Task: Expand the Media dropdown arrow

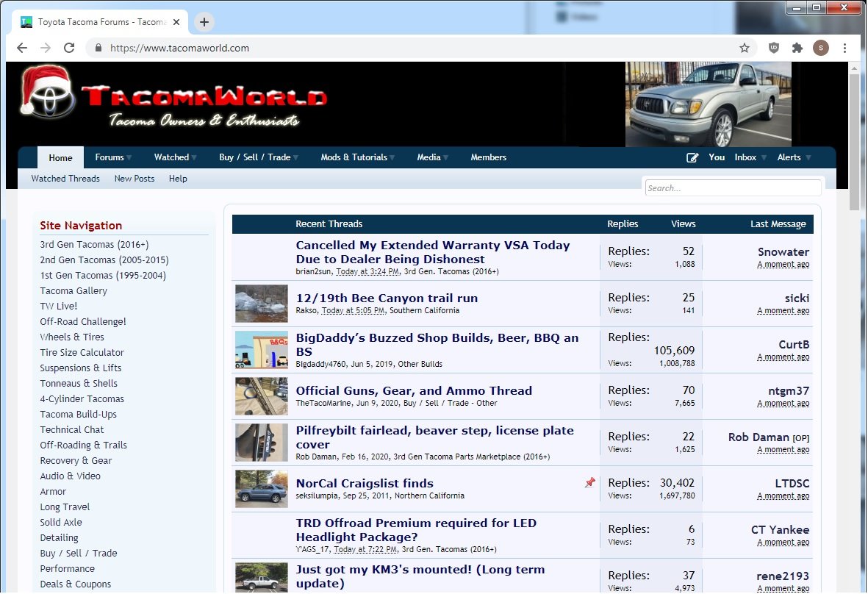Action: pyautogui.click(x=445, y=158)
